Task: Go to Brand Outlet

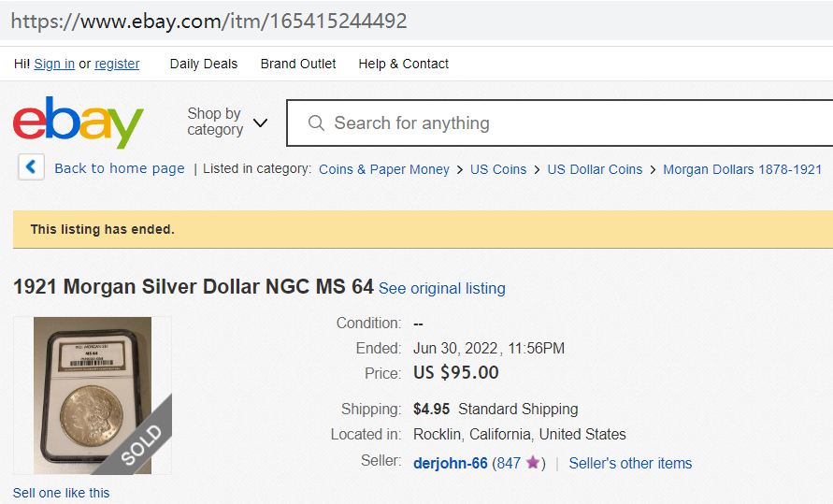Action: coord(298,64)
